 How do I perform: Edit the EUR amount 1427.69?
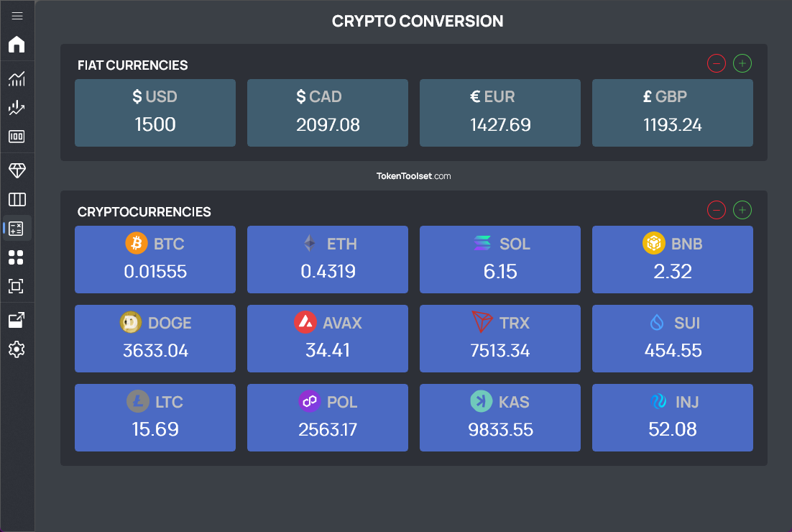click(x=500, y=125)
